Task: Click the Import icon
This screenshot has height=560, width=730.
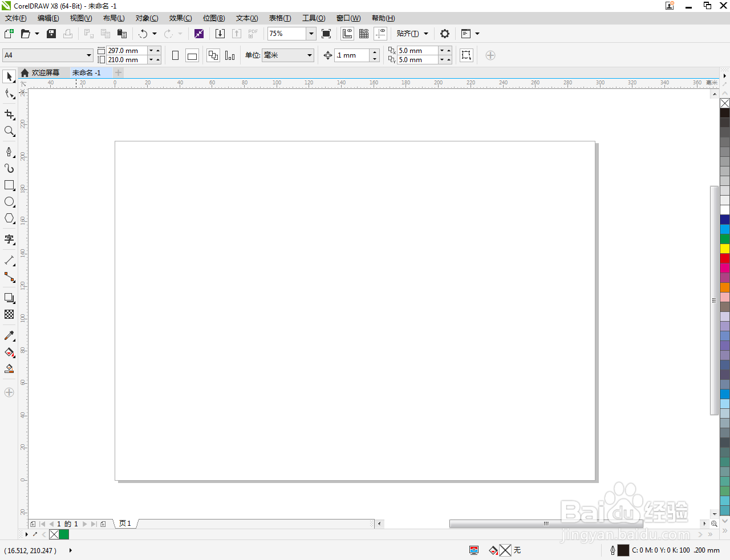Action: click(x=220, y=34)
